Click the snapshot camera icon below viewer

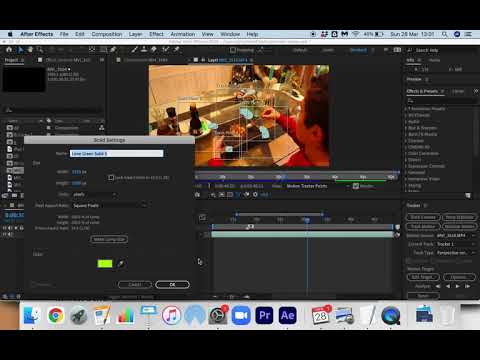tap(198, 195)
